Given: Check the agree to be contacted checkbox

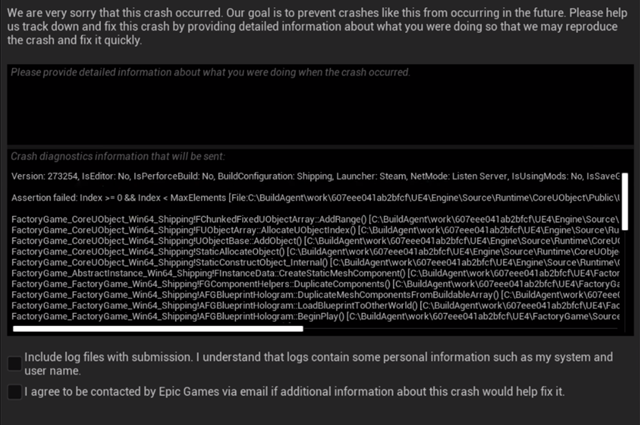Looking at the screenshot, I should pyautogui.click(x=15, y=392).
